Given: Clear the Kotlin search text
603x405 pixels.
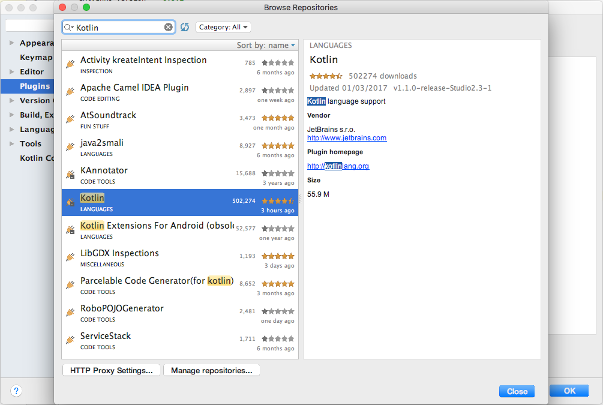Looking at the screenshot, I should click(x=168, y=27).
